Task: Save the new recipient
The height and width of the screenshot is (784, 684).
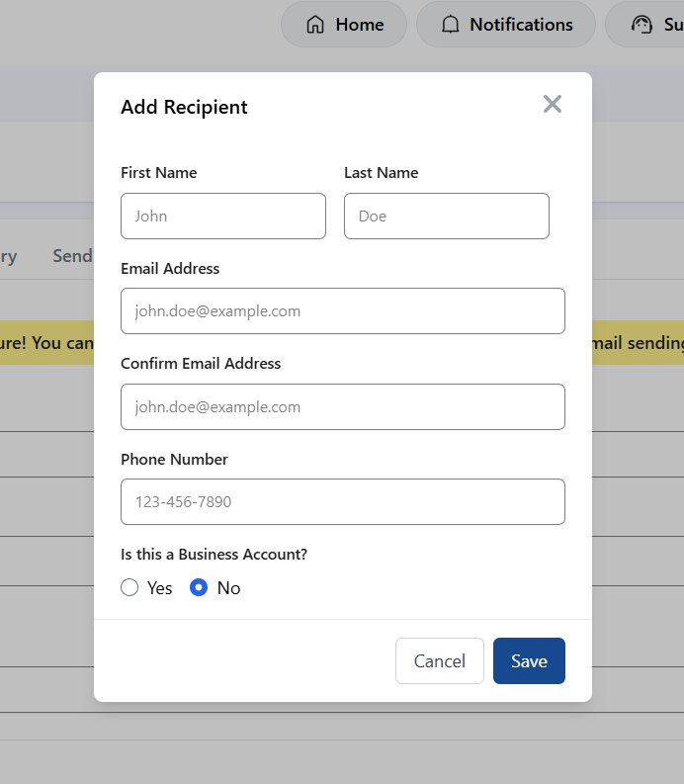Action: [x=529, y=661]
